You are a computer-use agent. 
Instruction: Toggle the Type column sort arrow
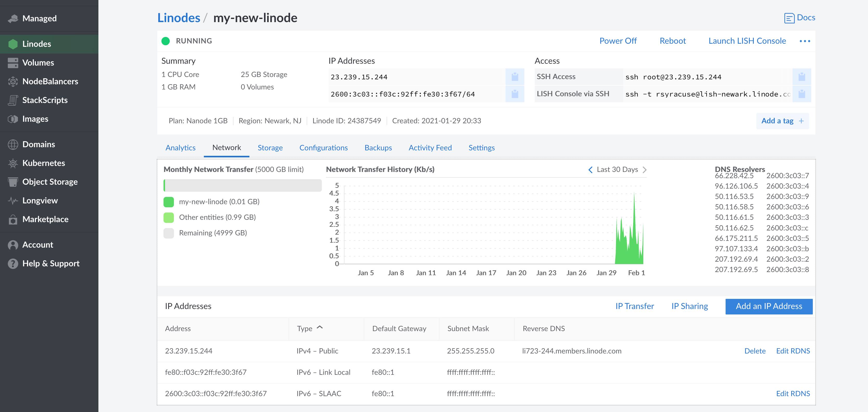319,327
